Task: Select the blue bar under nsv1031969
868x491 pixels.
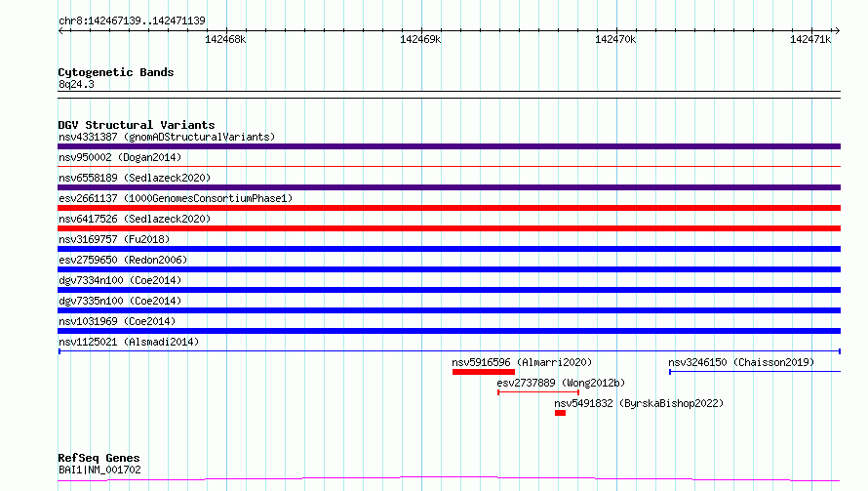Action: click(x=449, y=331)
